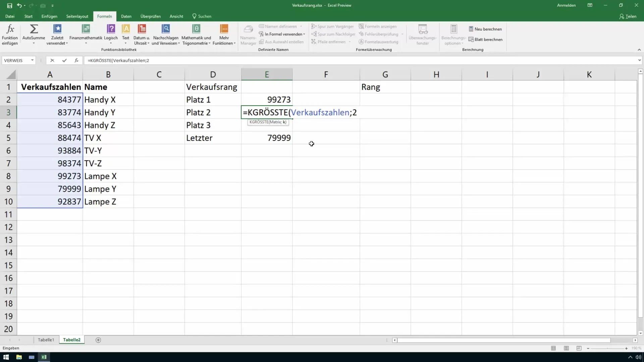Click Neu berechnen

pos(485,29)
